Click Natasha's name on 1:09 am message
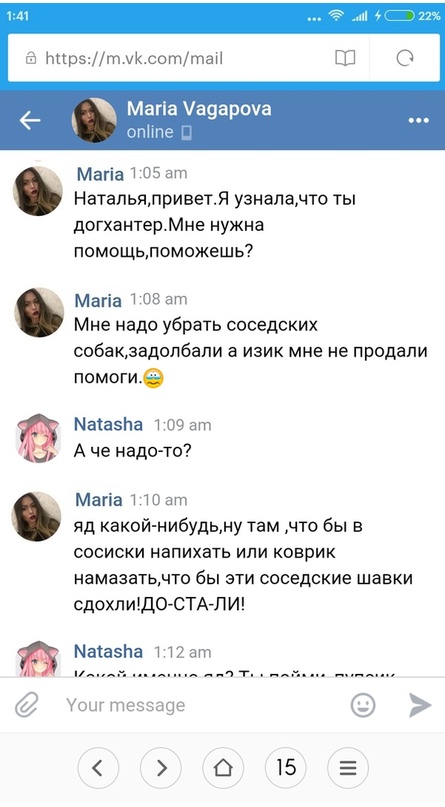The image size is (445, 807). pyautogui.click(x=109, y=424)
